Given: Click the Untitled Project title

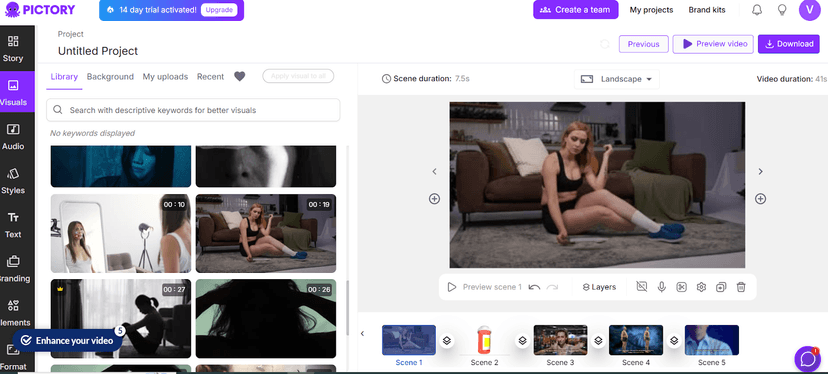Looking at the screenshot, I should [98, 51].
